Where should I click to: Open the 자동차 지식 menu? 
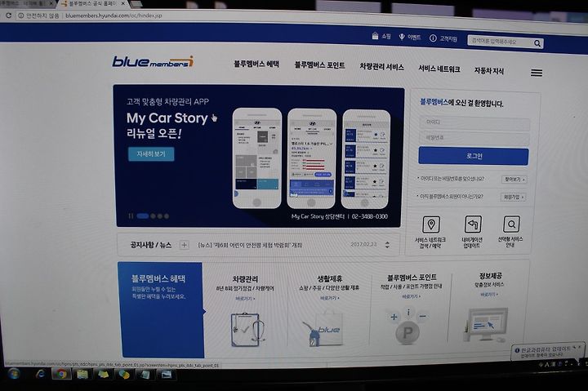tap(488, 70)
